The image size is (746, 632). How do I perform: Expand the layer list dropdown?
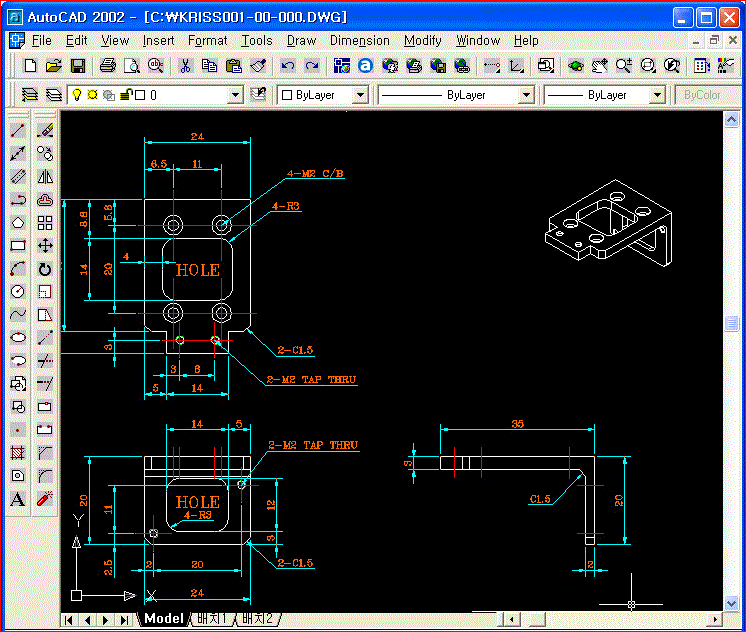[x=235, y=95]
